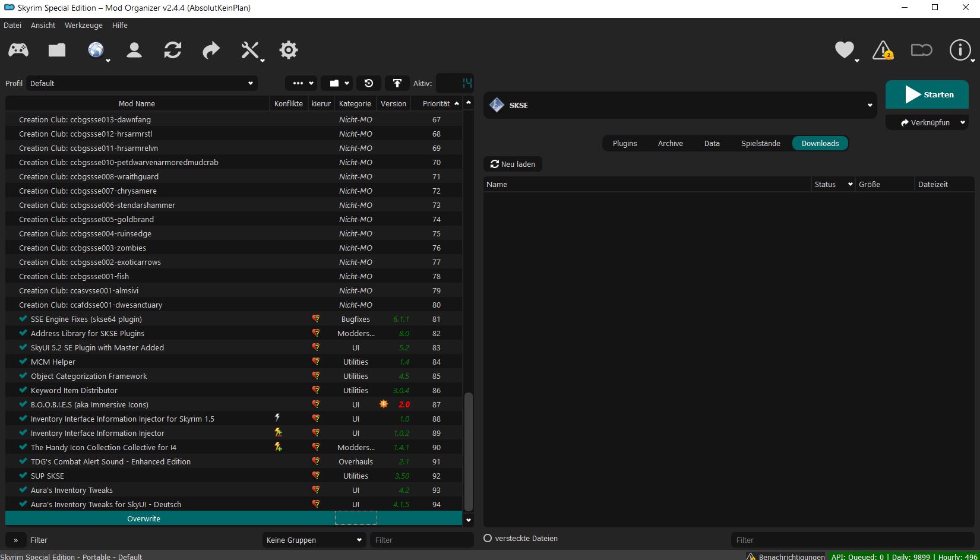Click the Starten button

click(927, 94)
